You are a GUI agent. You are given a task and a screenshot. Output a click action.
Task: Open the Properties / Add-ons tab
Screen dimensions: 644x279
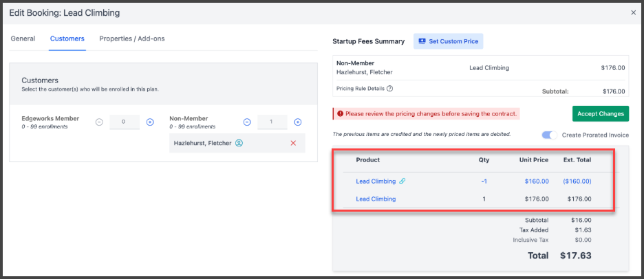[131, 38]
